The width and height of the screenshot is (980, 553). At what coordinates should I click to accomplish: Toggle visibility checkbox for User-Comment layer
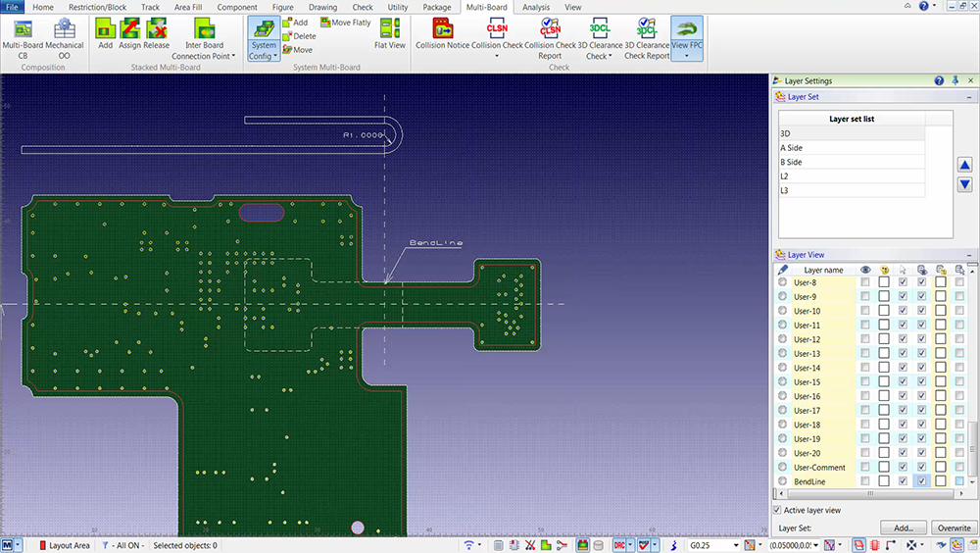[x=864, y=467]
